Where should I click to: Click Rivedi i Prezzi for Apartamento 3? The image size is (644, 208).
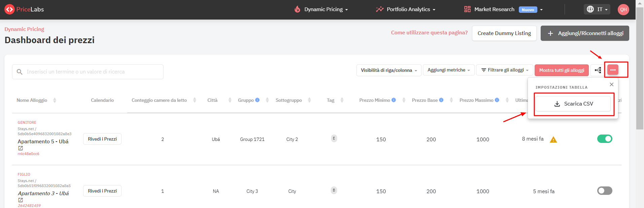click(102, 191)
